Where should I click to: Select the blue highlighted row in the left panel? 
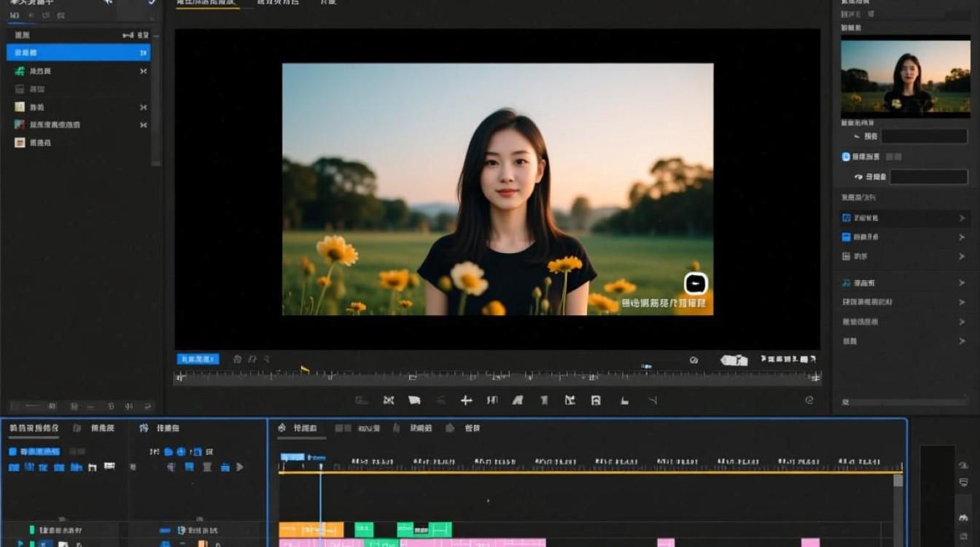78,53
